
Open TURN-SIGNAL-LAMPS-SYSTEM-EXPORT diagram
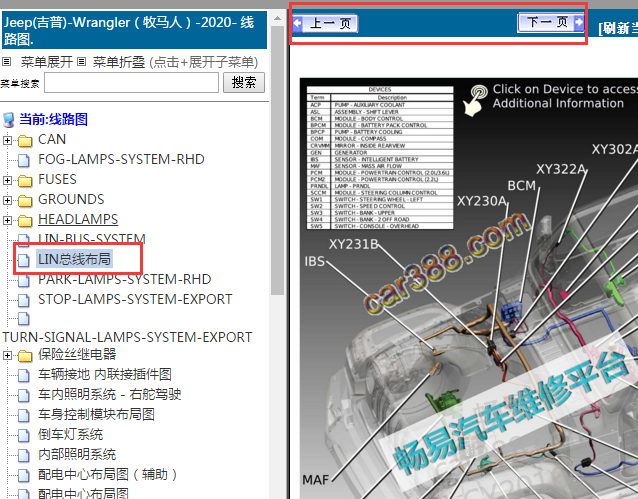click(x=127, y=337)
